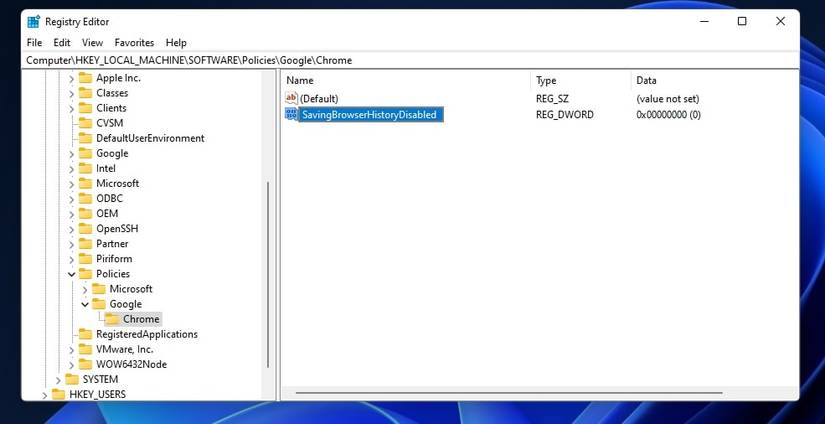Click the (Default) string value icon
825x424 pixels.
click(x=291, y=98)
